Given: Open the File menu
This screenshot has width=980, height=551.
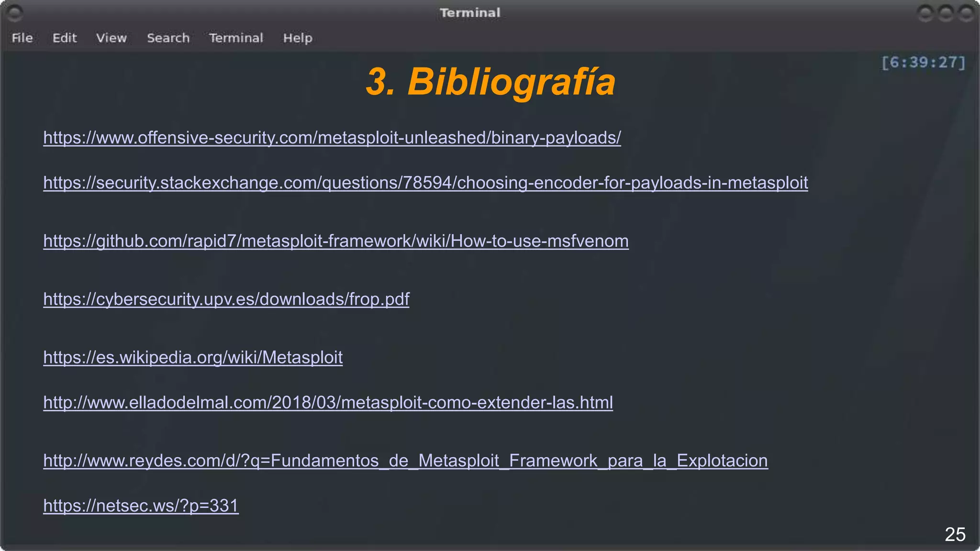Looking at the screenshot, I should tap(22, 38).
